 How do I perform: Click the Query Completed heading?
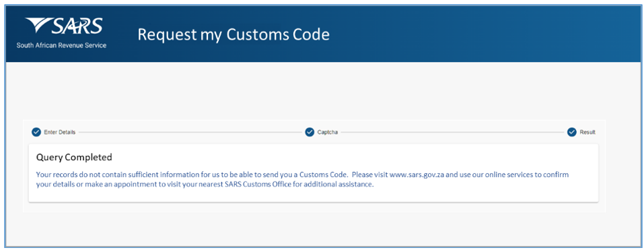coord(74,157)
